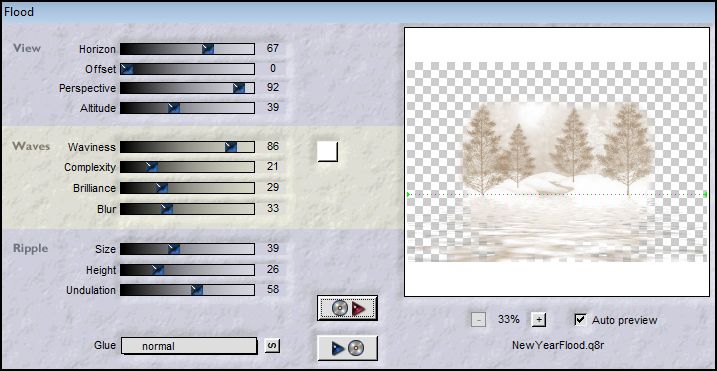
Task: Click the Horizon slider handle
Action: point(208,49)
